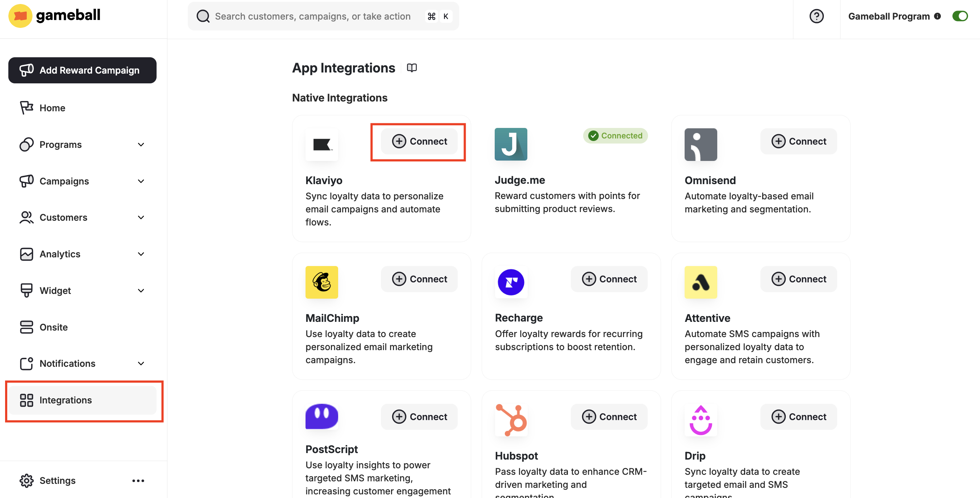Click the Settings gear icon
This screenshot has height=498, width=980.
pyautogui.click(x=26, y=481)
